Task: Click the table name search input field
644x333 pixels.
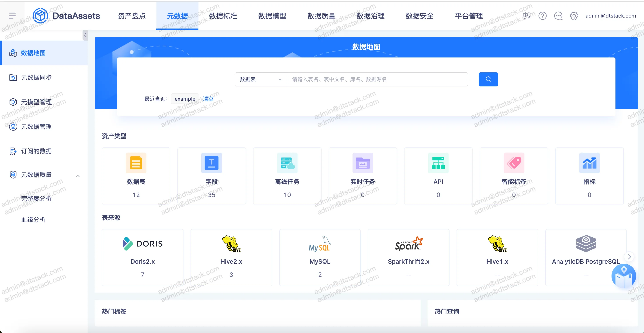Action: pyautogui.click(x=377, y=79)
